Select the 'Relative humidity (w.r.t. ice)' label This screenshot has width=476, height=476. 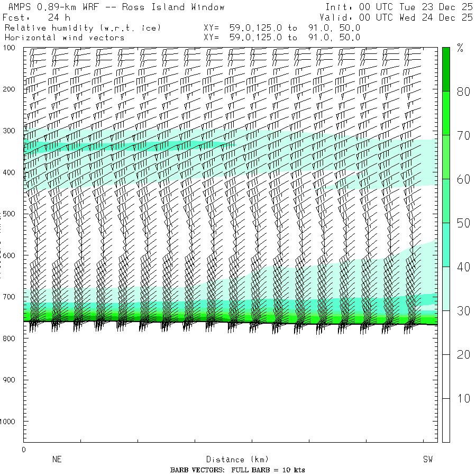(83, 28)
